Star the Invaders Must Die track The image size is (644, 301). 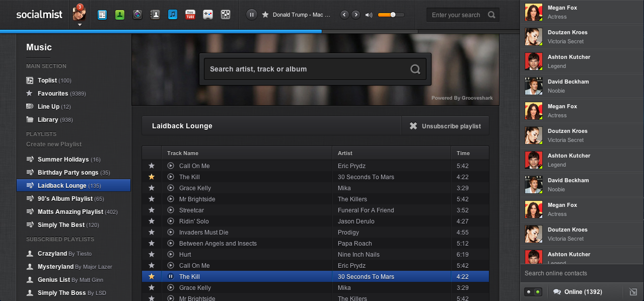(x=152, y=233)
